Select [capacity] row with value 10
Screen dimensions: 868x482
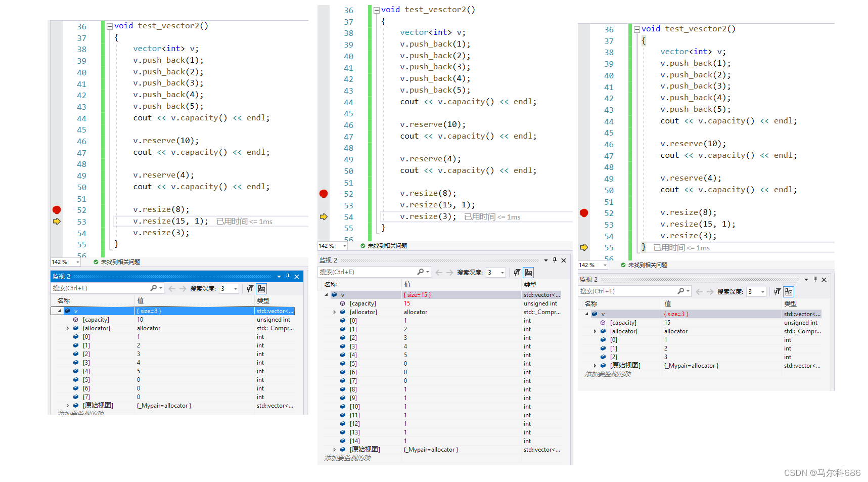coord(173,320)
